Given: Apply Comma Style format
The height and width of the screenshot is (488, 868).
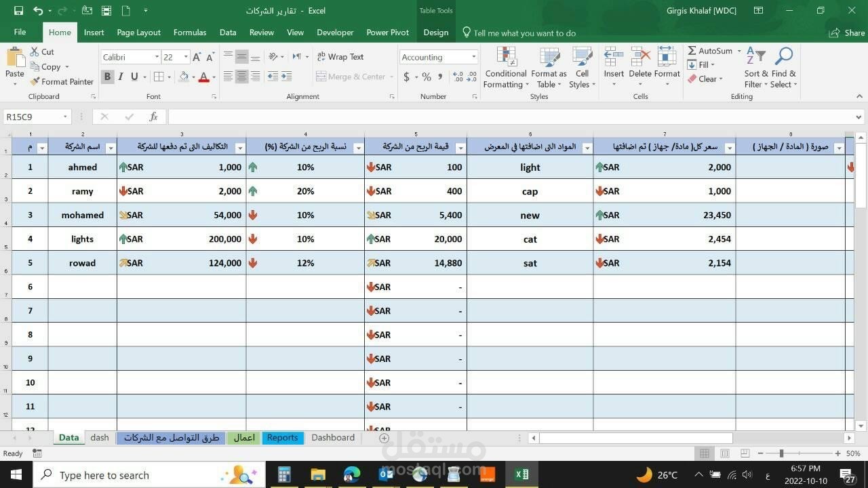Looking at the screenshot, I should pyautogui.click(x=440, y=77).
